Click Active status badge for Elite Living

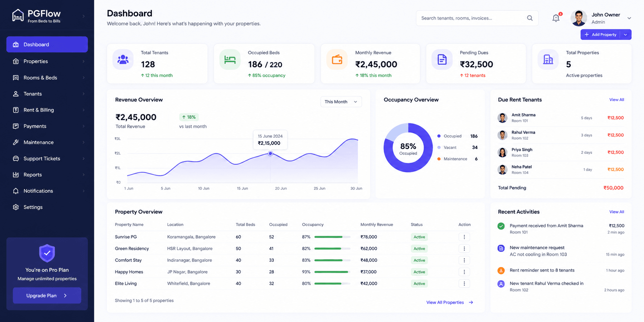click(419, 284)
